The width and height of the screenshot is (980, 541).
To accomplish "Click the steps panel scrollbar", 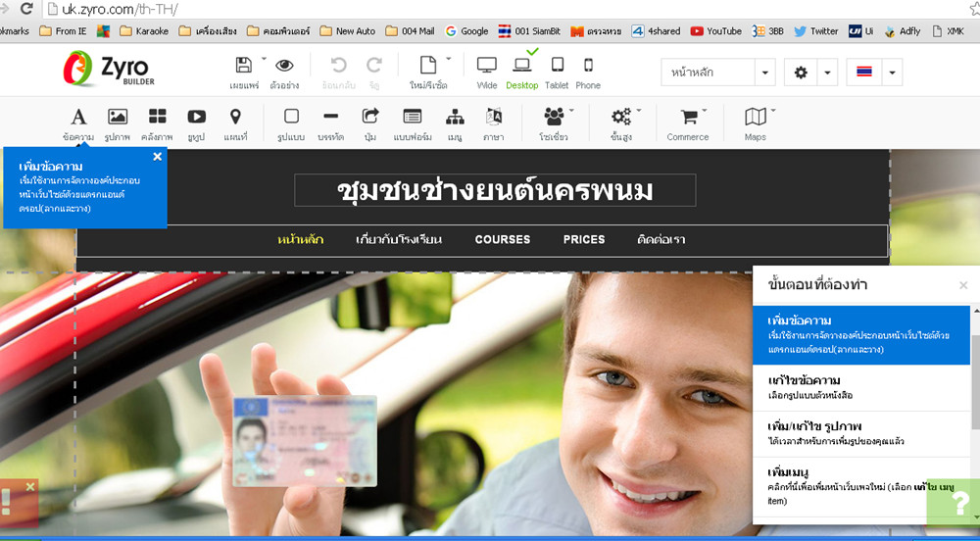I will pos(976,381).
